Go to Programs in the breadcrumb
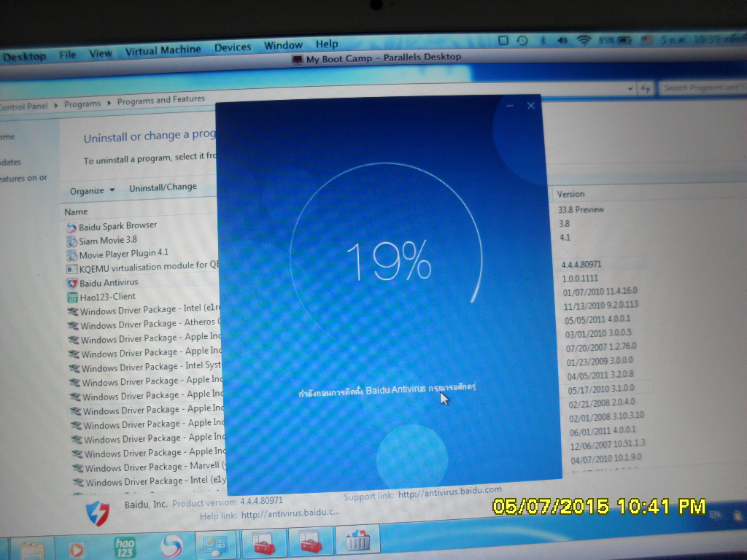 82,104
